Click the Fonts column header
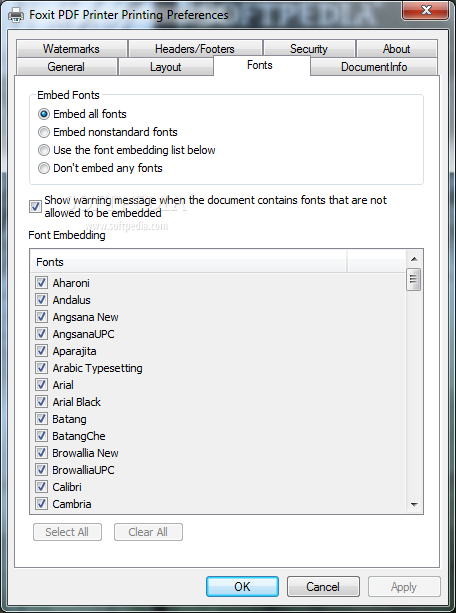Image resolution: width=456 pixels, height=613 pixels. 189,262
